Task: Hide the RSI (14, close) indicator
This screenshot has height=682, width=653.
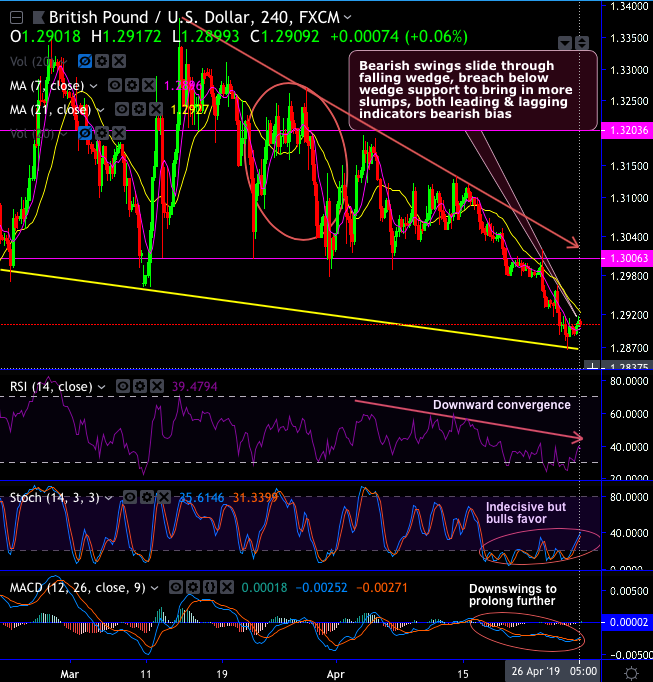Action: click(123, 386)
